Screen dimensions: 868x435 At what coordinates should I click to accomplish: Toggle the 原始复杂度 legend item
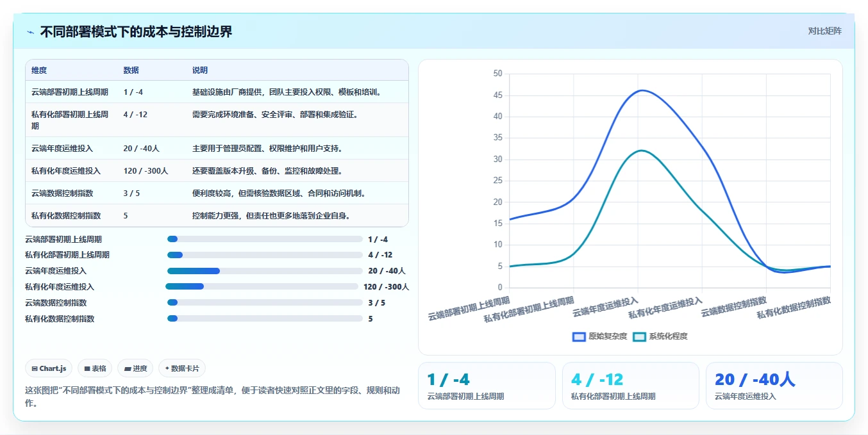(x=599, y=336)
